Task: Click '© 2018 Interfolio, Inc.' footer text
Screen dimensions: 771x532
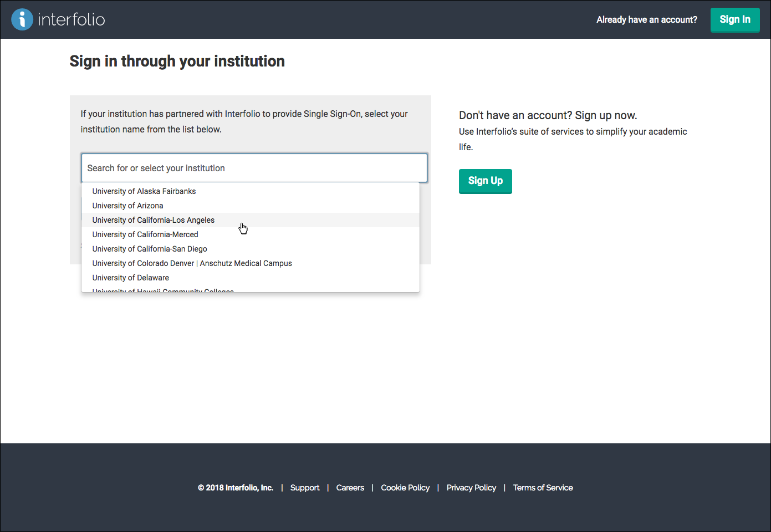Action: click(236, 488)
